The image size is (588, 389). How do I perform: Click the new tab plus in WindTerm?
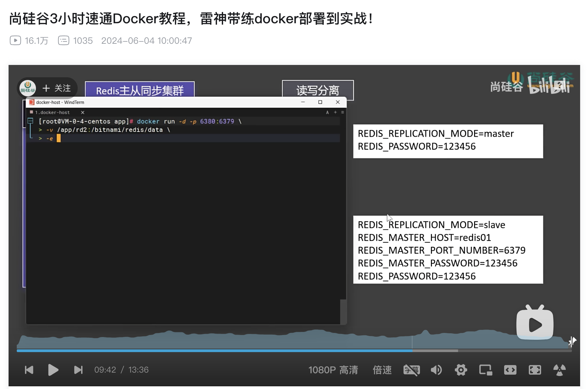pos(335,112)
